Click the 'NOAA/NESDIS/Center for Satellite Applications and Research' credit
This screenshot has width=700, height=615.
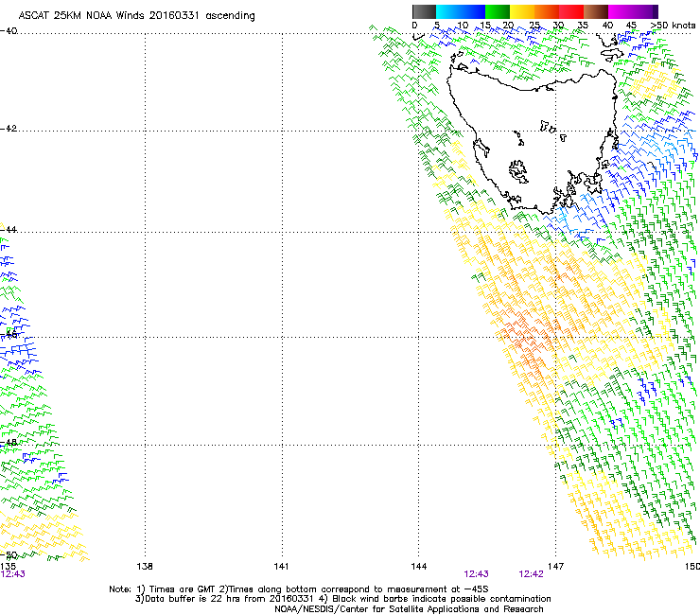409,609
